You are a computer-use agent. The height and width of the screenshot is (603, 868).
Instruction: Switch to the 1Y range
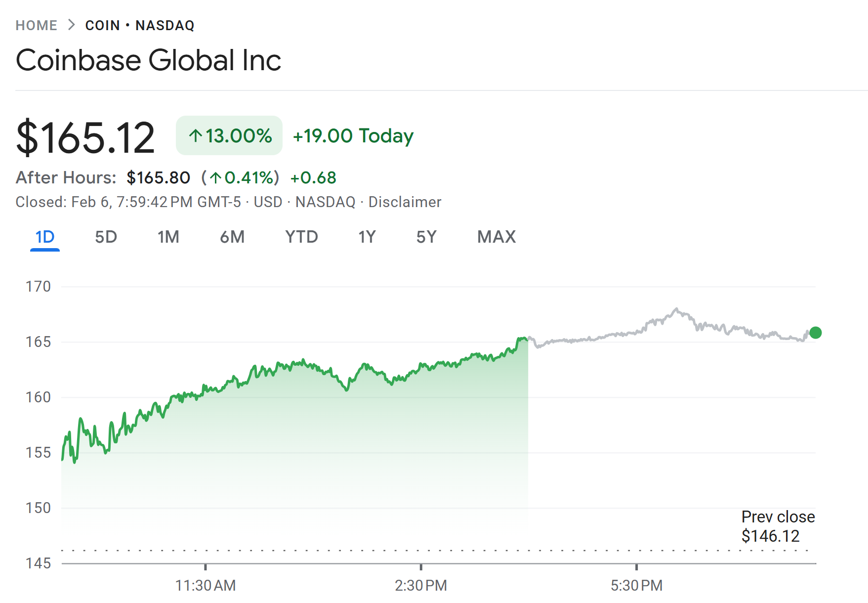pos(367,237)
